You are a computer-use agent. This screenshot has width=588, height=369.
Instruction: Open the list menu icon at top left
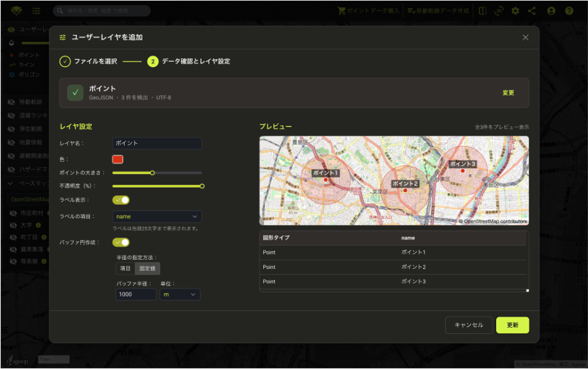tap(36, 11)
